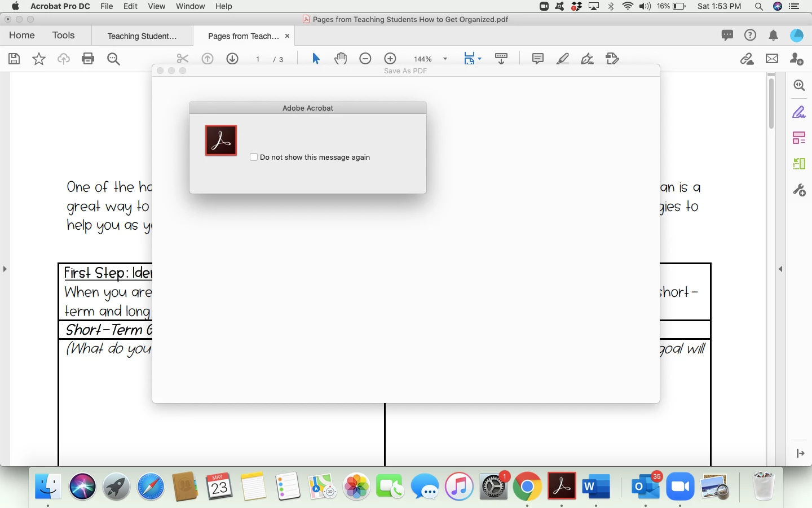Expand the right tools pane labels
812x508 pixels.
click(x=800, y=453)
